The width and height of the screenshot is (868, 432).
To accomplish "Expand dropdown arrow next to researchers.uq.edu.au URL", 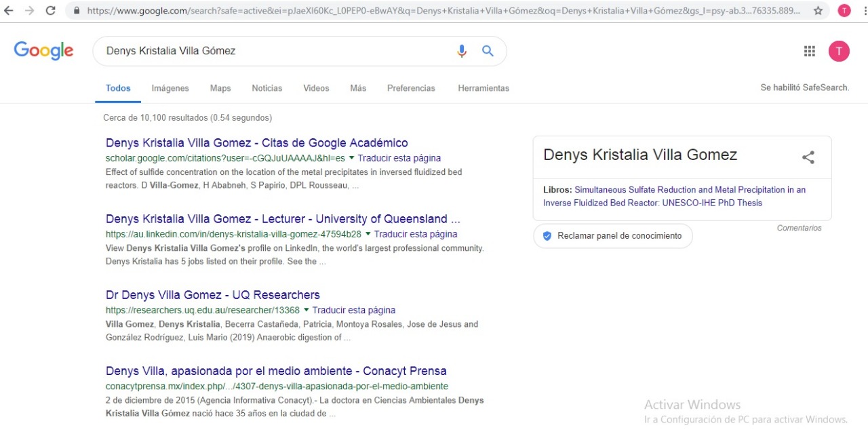I will pyautogui.click(x=307, y=310).
